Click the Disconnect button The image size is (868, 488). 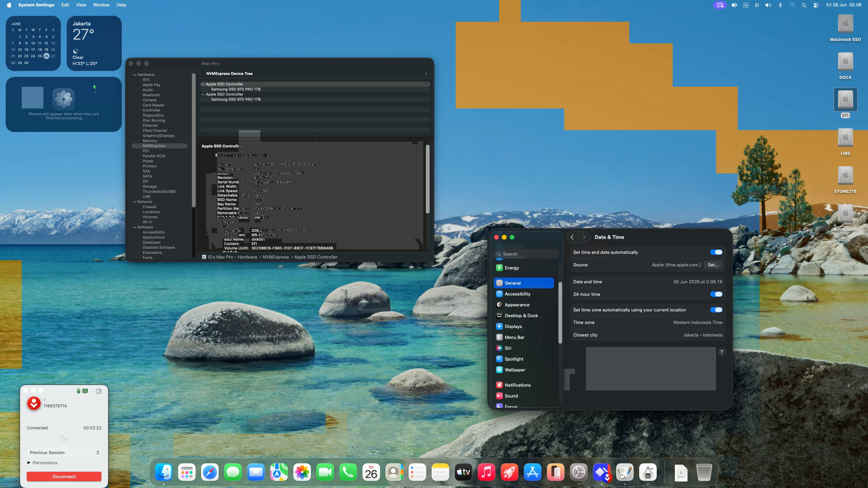[64, 476]
